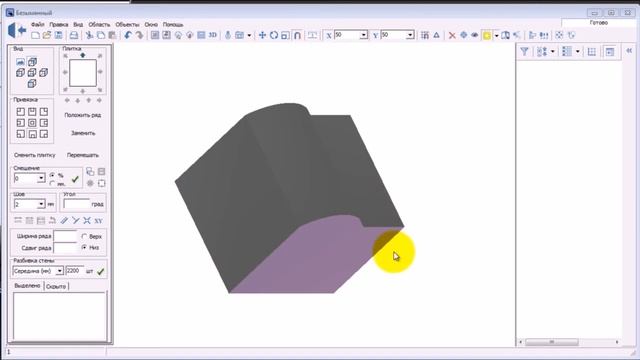This screenshot has height=360, width=640.
Task: Select the Низ radio button
Action: pos(84,247)
